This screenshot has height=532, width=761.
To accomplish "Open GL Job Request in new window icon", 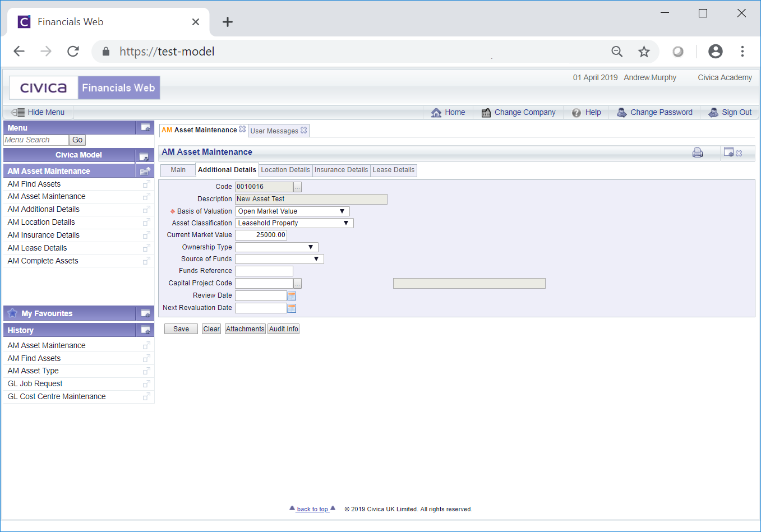I will (146, 384).
